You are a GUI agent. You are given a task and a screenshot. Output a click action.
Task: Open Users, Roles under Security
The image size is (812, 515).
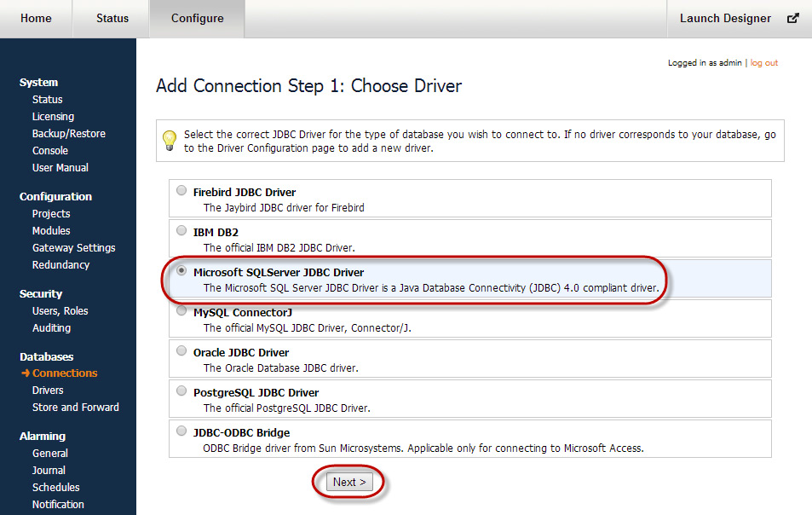point(60,311)
